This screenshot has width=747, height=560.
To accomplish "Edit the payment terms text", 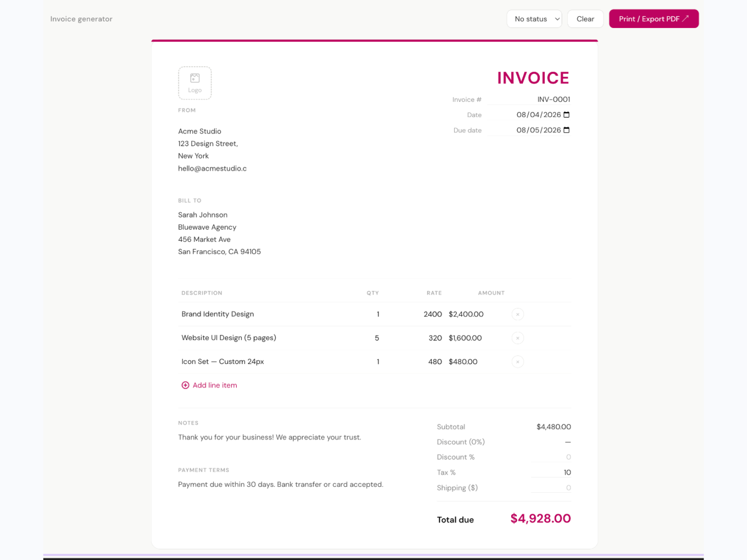I will tap(281, 484).
